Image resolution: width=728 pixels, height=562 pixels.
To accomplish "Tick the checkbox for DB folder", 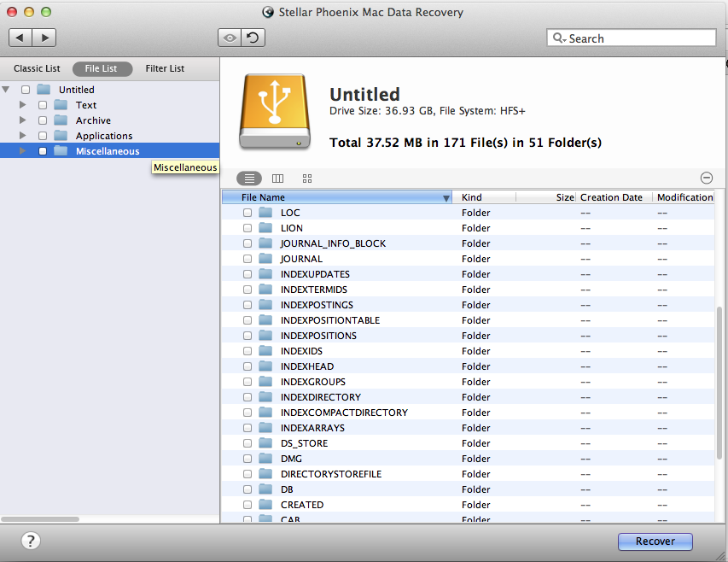I will pyautogui.click(x=248, y=489).
